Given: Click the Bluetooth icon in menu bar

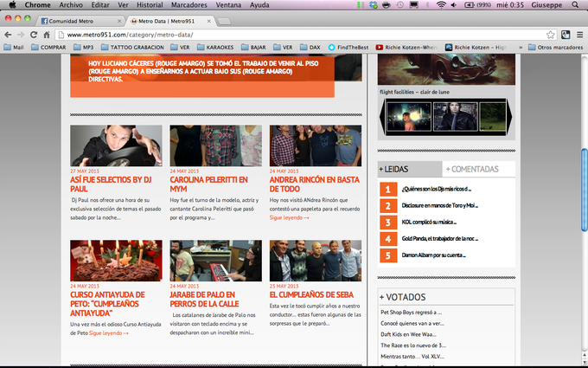Looking at the screenshot, I should pyautogui.click(x=427, y=5).
